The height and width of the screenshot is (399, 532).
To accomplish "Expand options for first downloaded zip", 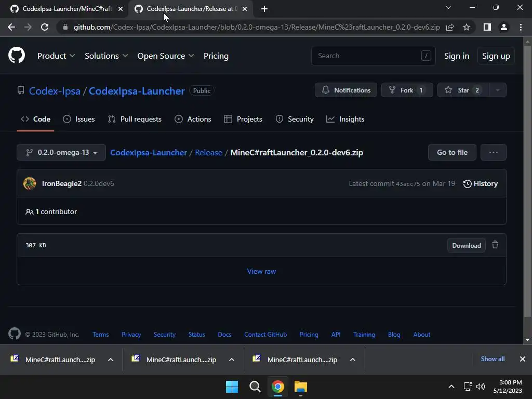I will coord(111,360).
